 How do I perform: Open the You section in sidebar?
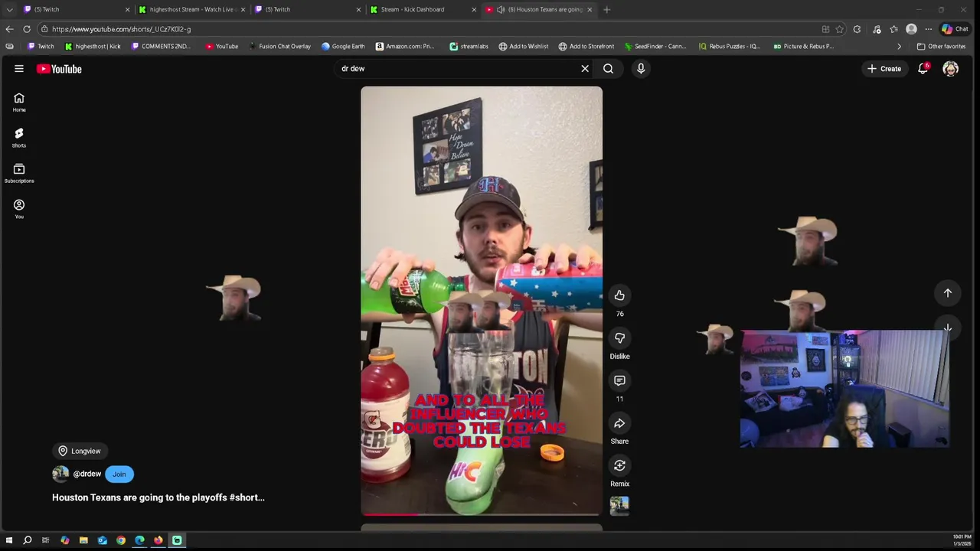coord(19,209)
